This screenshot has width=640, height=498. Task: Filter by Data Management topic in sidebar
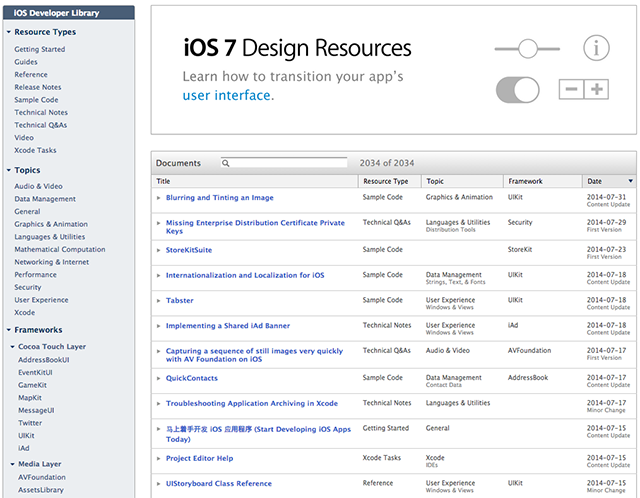[x=45, y=199]
